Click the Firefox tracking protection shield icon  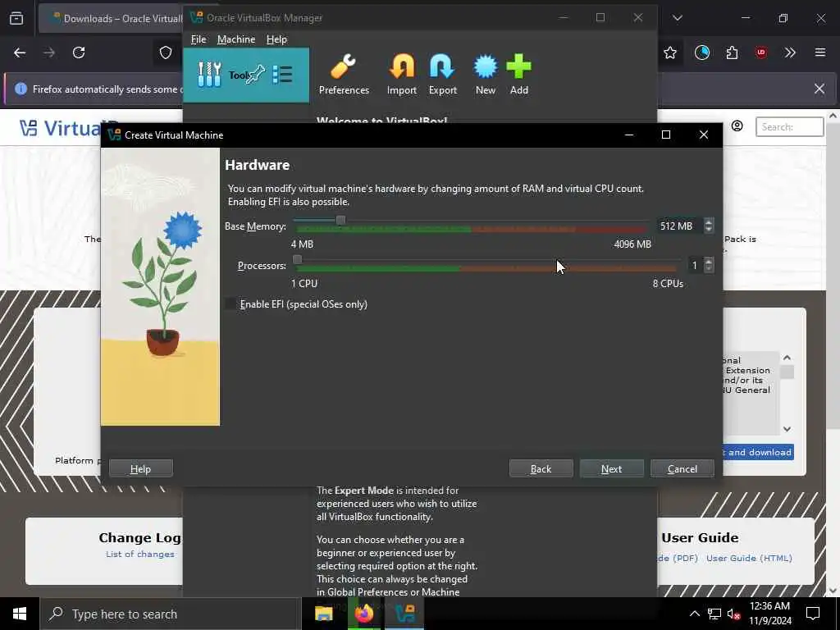(166, 52)
